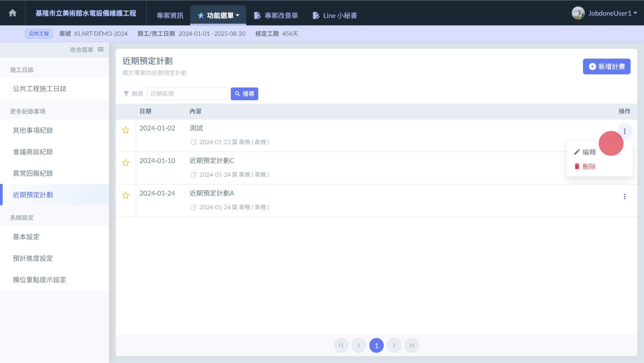Viewport: 644px width, 363px height.
Task: Go to the first page via pagination icon
Action: [341, 346]
